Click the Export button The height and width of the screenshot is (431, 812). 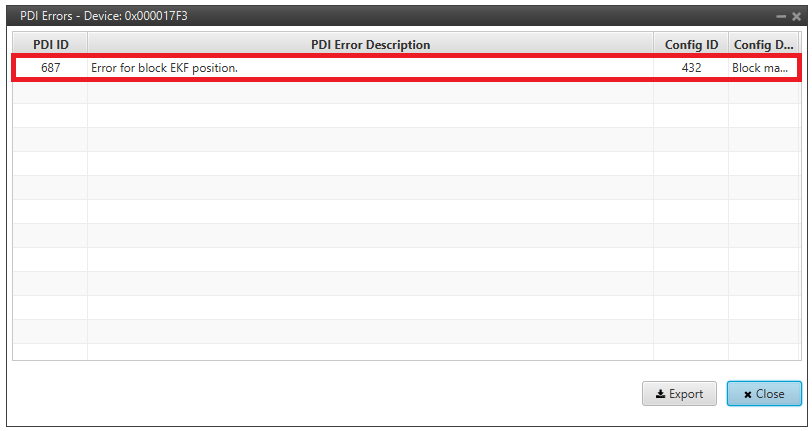coord(679,394)
